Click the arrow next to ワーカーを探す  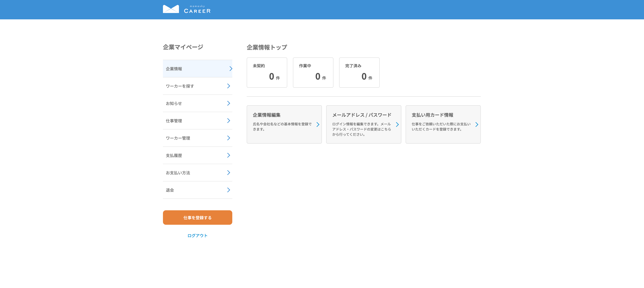tap(229, 86)
